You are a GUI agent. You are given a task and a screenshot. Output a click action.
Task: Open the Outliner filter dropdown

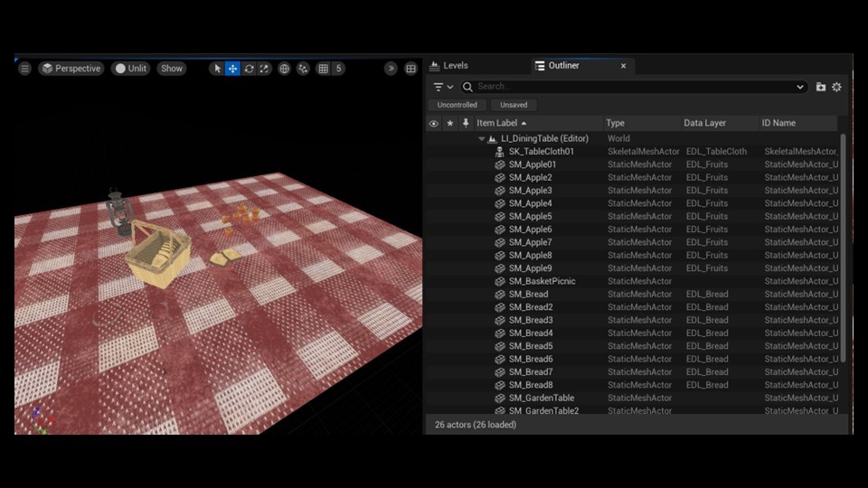point(443,87)
